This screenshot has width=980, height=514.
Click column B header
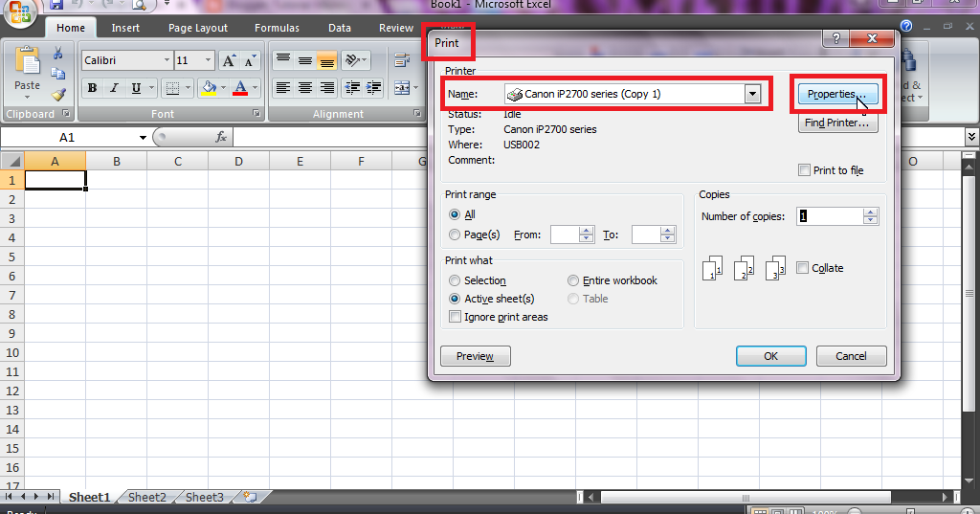click(x=116, y=162)
